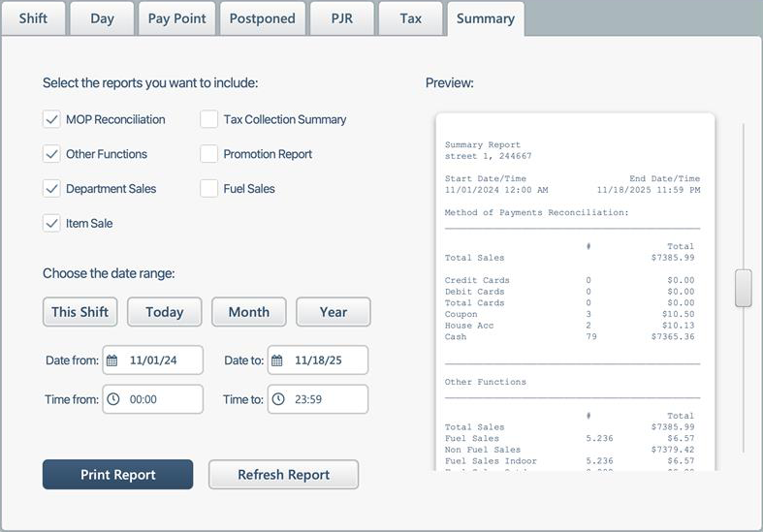
Task: Click the Non Fuel Sales row $7379.42
Action: click(570, 450)
